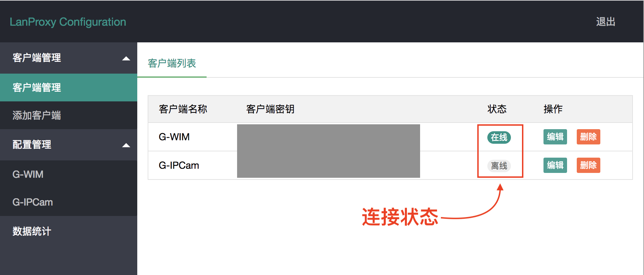This screenshot has height=275, width=644.
Task: Click the 退出 logout link
Action: 606,22
